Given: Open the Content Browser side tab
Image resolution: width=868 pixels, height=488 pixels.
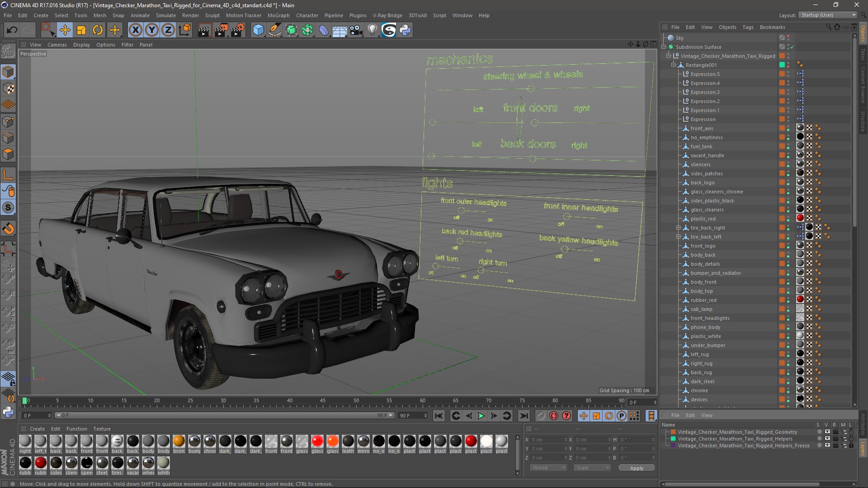Looking at the screenshot, I should pyautogui.click(x=863, y=85).
